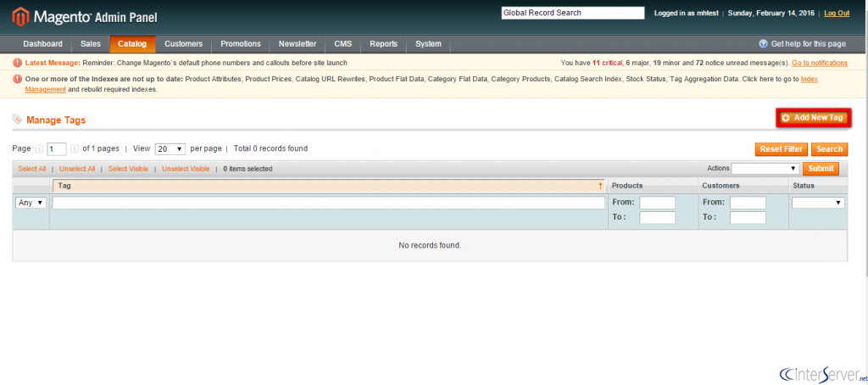Click the Customers To field
868x385 pixels.
[748, 218]
